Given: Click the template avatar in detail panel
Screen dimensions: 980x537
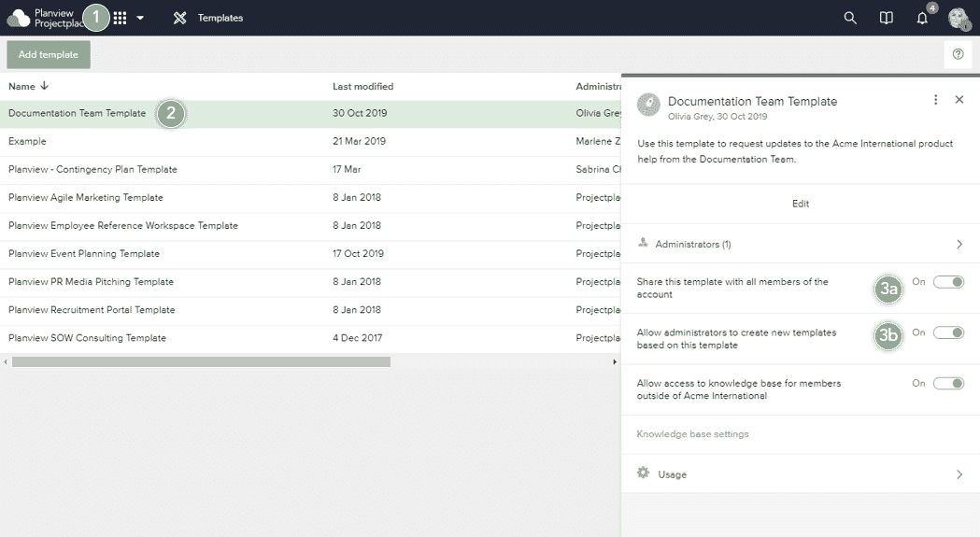Looking at the screenshot, I should pos(648,105).
